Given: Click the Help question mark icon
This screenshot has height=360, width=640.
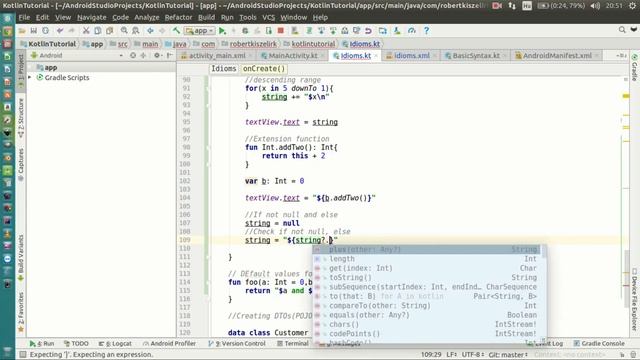Looking at the screenshot, I should coord(426,31).
